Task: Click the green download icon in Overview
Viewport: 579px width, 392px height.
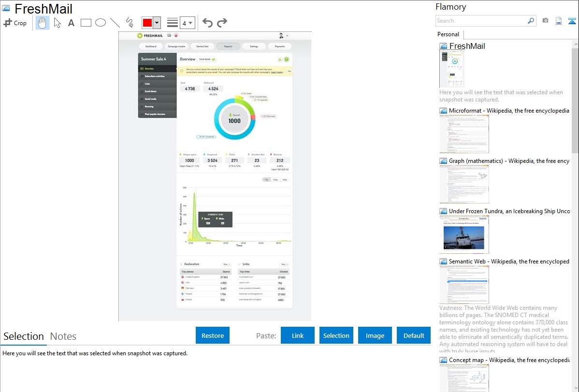Action: point(280,59)
